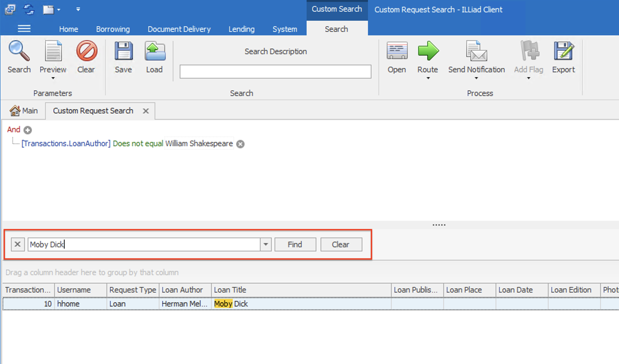Viewport: 619px width, 364px height.
Task: Close the Custom Request Search tab
Action: pyautogui.click(x=146, y=111)
